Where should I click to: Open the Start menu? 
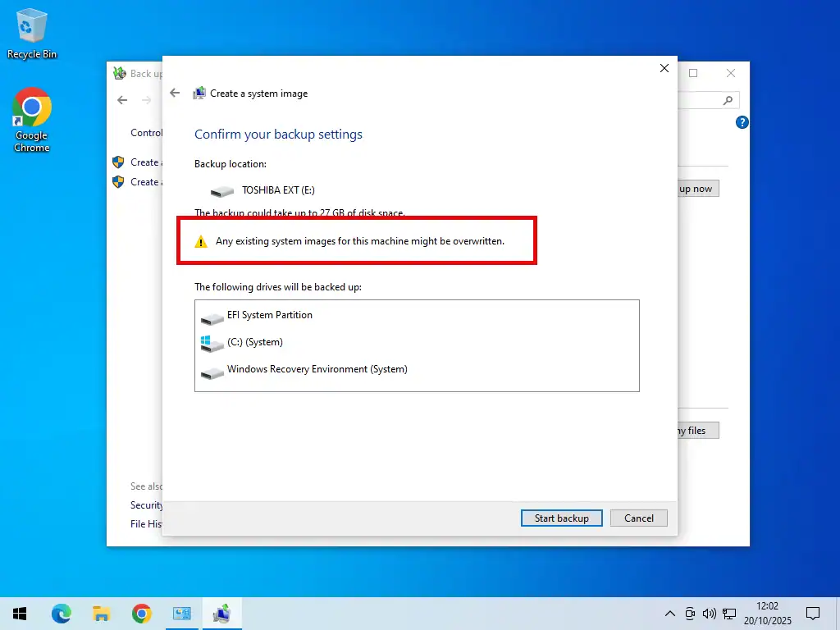(x=19, y=613)
